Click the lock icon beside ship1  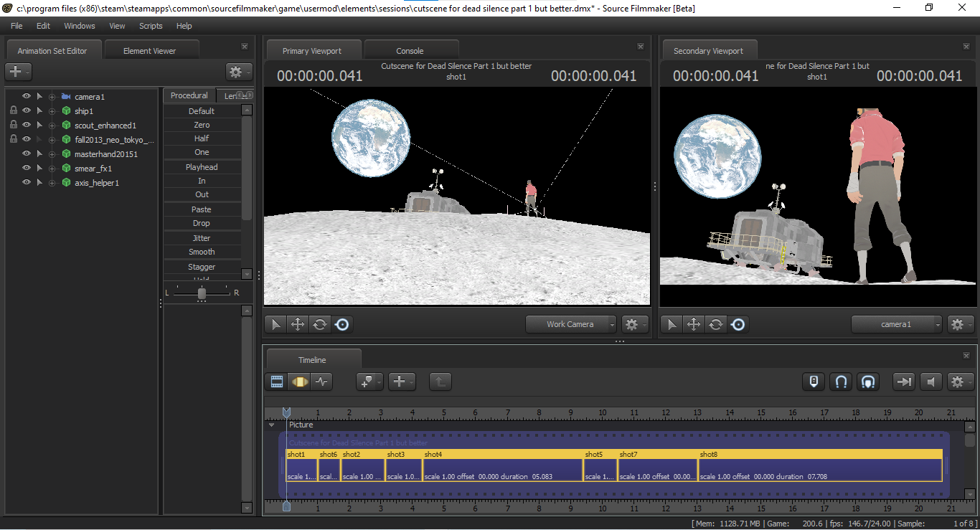click(x=14, y=111)
